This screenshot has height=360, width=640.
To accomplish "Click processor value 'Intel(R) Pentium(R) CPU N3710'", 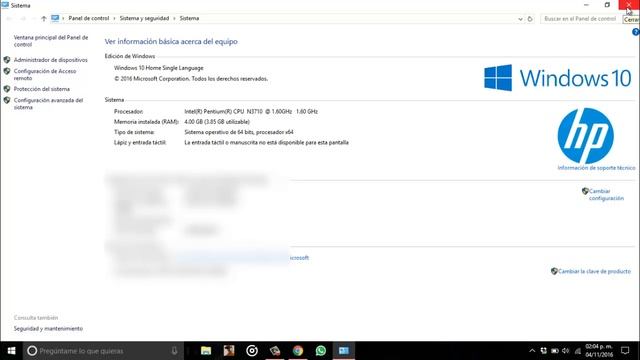I will pyautogui.click(x=223, y=111).
